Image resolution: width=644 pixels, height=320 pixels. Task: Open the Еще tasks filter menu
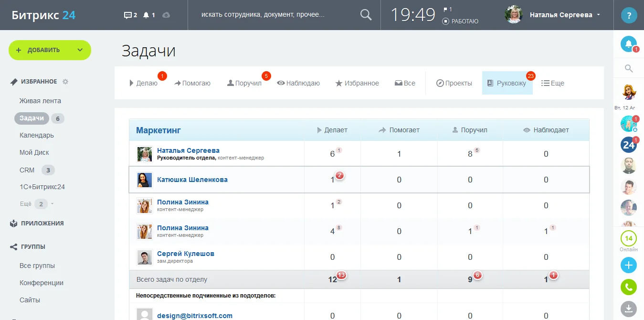tap(553, 83)
